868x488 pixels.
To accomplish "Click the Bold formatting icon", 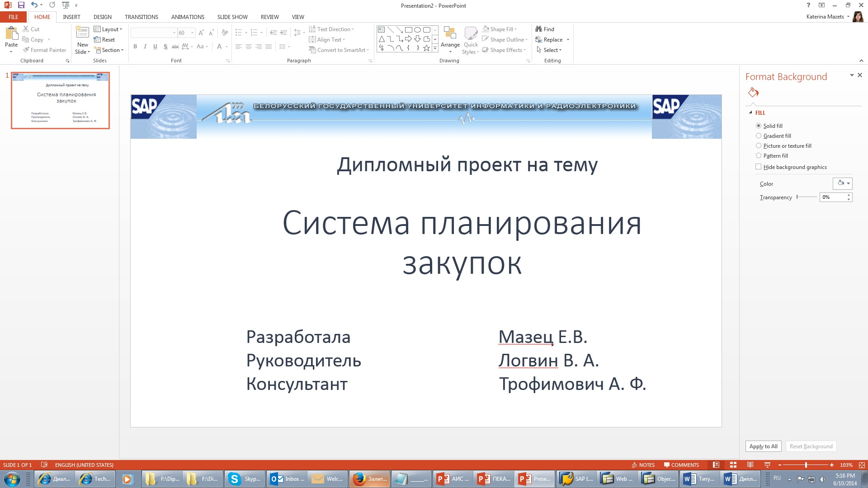I will click(135, 47).
